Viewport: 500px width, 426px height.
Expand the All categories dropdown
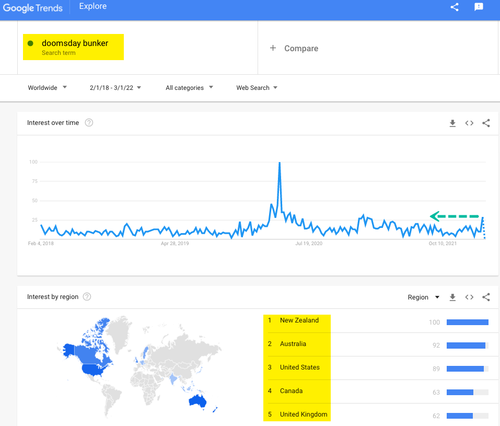189,88
